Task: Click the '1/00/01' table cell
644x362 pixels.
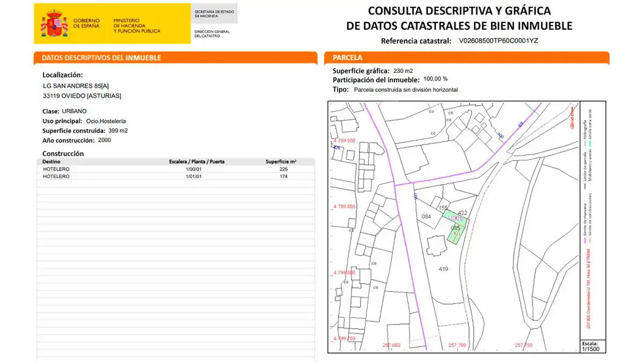Action: pos(194,169)
